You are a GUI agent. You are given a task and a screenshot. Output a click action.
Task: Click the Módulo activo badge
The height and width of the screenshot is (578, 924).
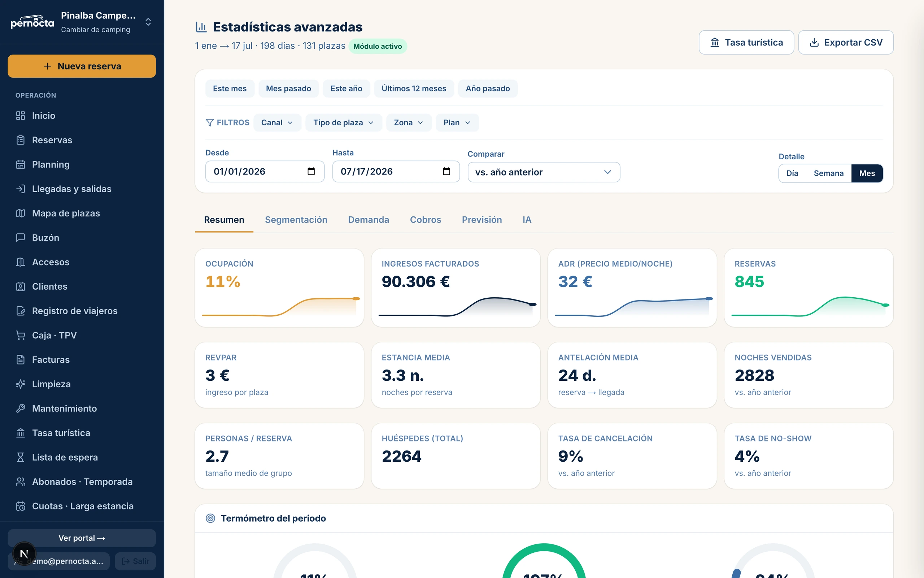tap(377, 46)
